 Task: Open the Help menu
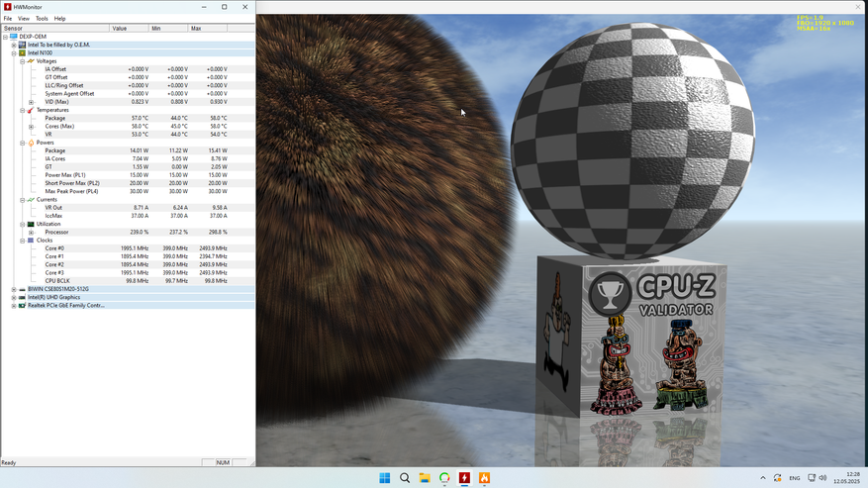pos(59,18)
